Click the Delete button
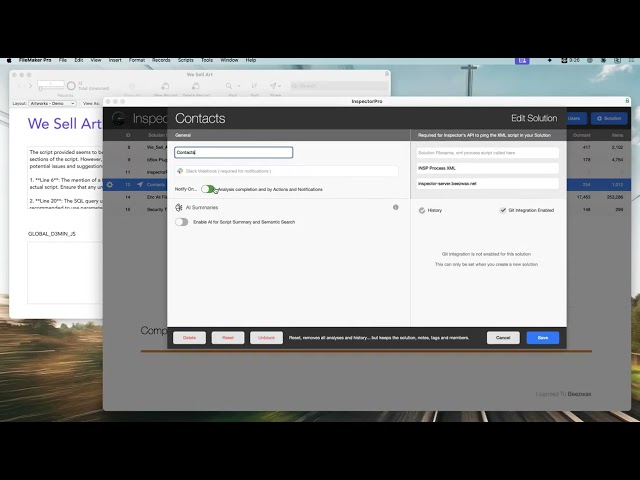Image resolution: width=640 pixels, height=480 pixels. [189, 338]
